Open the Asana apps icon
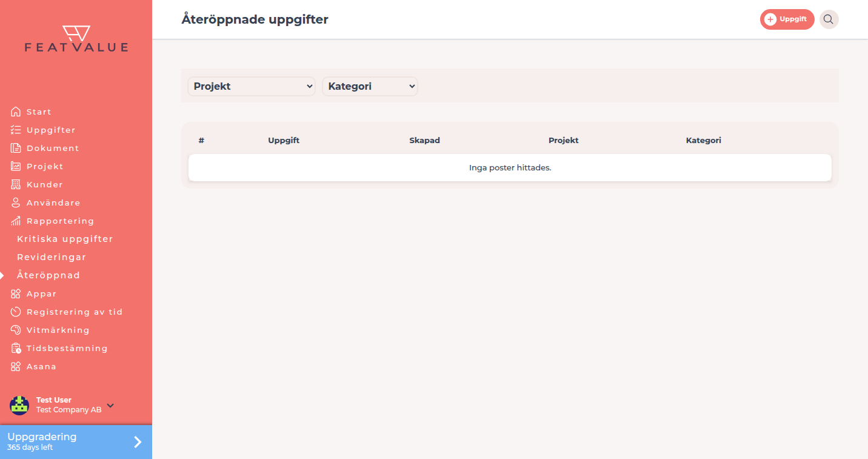Viewport: 868px width, 459px height. tap(16, 366)
